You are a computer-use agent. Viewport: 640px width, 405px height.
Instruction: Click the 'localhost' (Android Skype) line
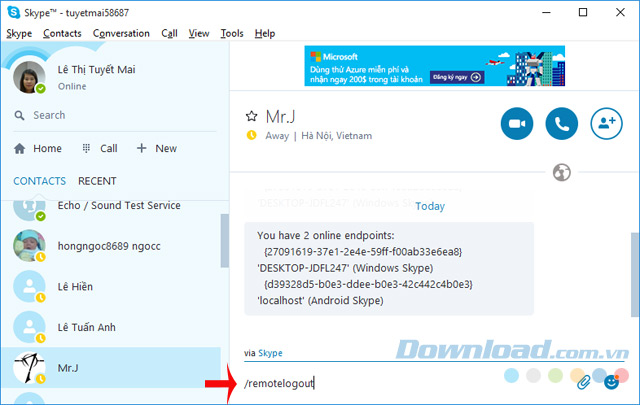coord(320,301)
